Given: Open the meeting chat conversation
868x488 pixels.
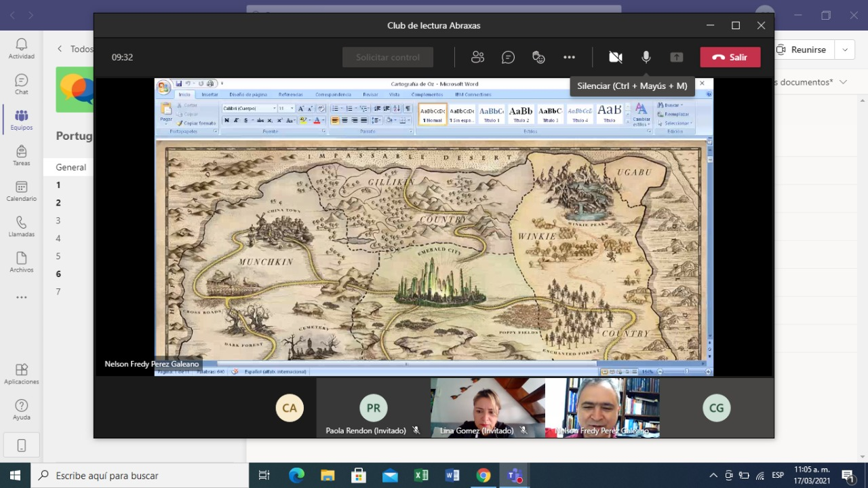Looking at the screenshot, I should click(508, 57).
